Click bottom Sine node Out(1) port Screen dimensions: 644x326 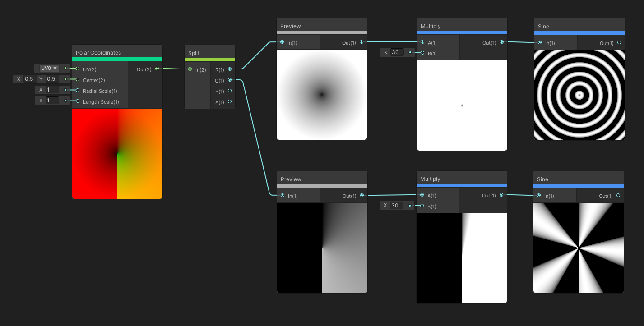click(618, 196)
